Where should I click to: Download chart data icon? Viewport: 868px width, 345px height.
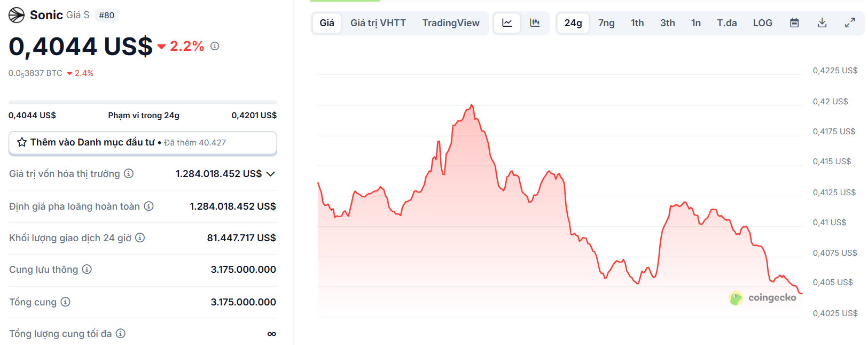point(822,23)
